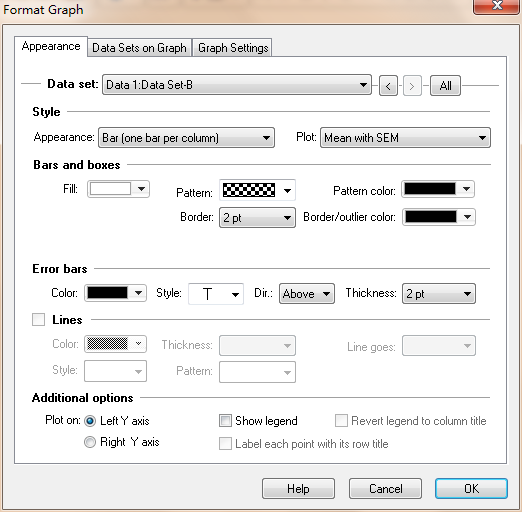Close the Format Graph dialog

[x=497, y=6]
